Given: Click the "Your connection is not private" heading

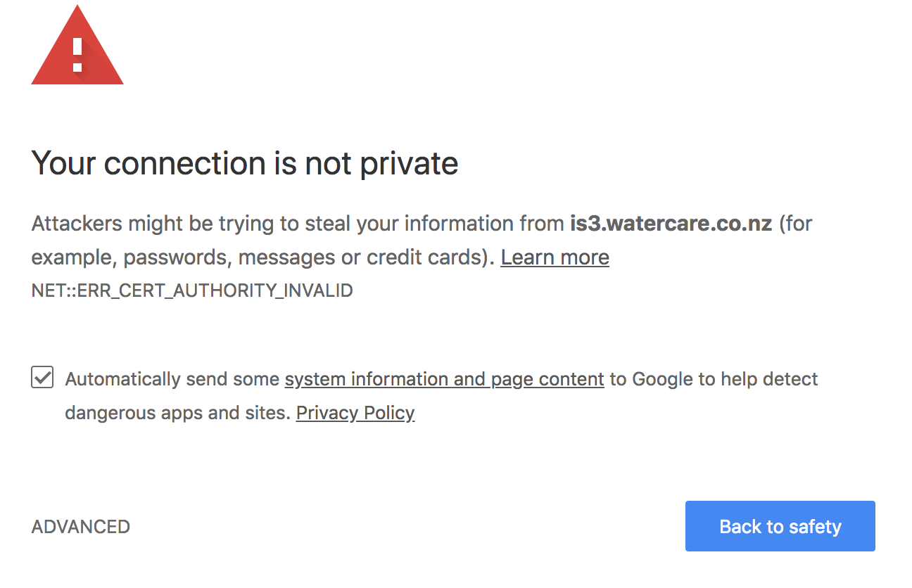Looking at the screenshot, I should coord(245,163).
